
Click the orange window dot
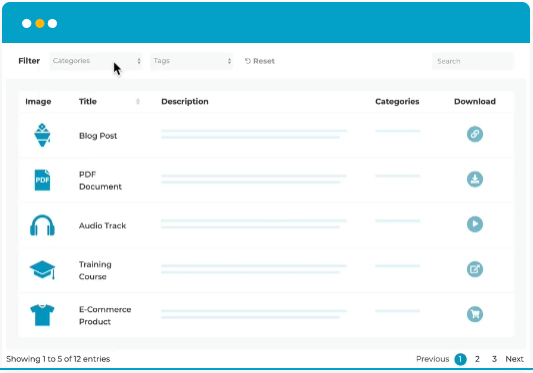point(40,23)
